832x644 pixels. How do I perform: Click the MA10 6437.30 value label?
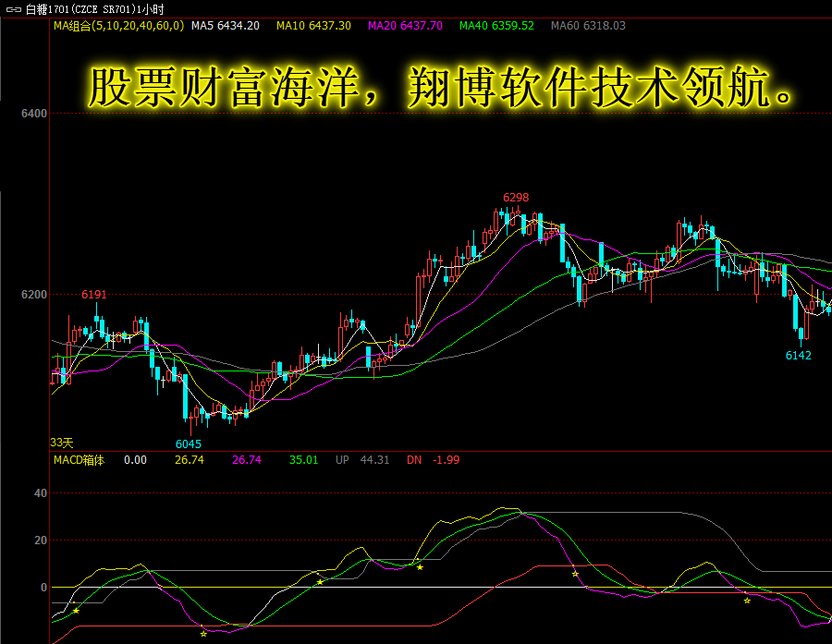[x=313, y=26]
